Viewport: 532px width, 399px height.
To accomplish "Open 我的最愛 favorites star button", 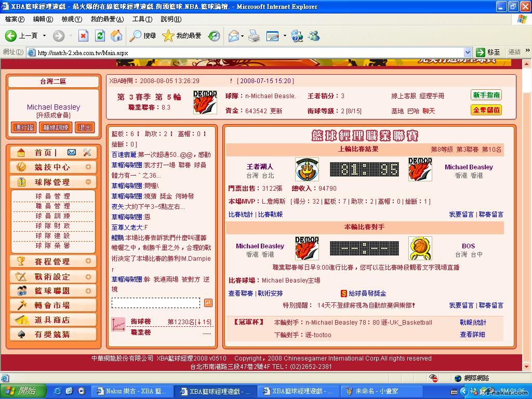I will point(182,36).
